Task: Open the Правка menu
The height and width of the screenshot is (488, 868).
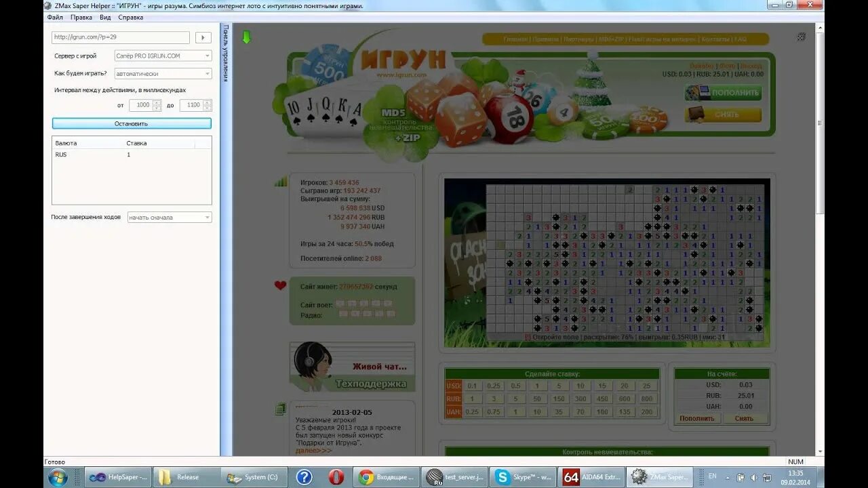Action: pos(81,18)
